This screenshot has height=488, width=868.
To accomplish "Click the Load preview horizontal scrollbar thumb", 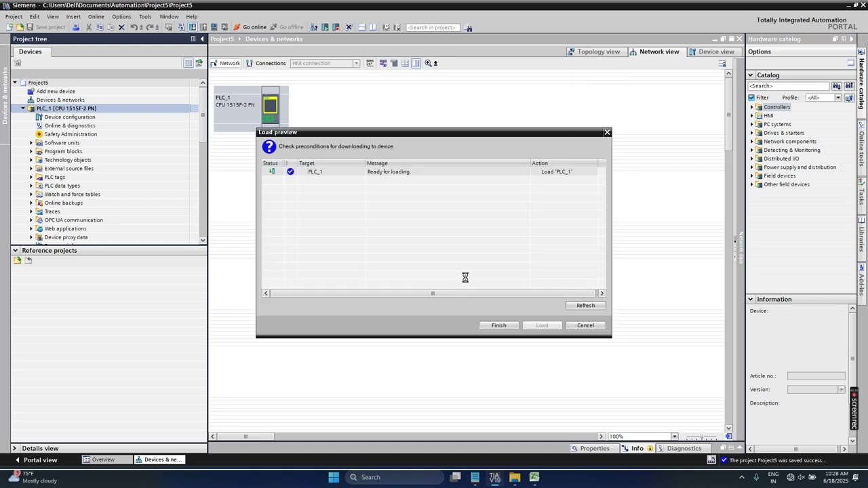I will point(433,293).
